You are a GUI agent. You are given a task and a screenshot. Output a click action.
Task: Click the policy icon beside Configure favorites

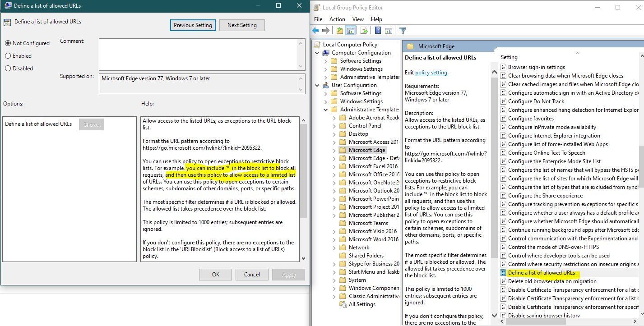point(504,119)
